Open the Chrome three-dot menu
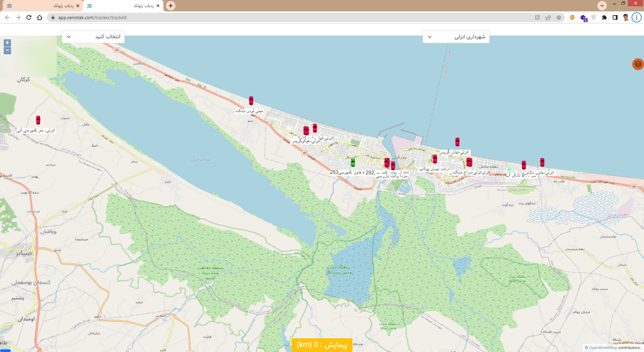 [x=636, y=18]
